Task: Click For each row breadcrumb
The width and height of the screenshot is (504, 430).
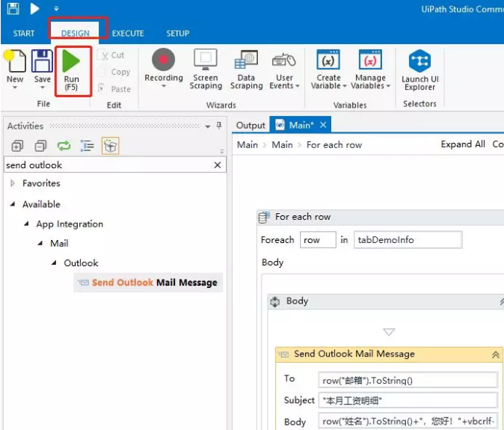Action: (334, 145)
